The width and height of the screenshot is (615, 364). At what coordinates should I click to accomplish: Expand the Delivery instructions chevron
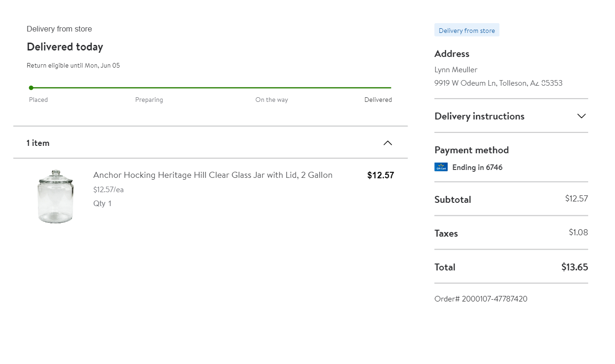(582, 116)
